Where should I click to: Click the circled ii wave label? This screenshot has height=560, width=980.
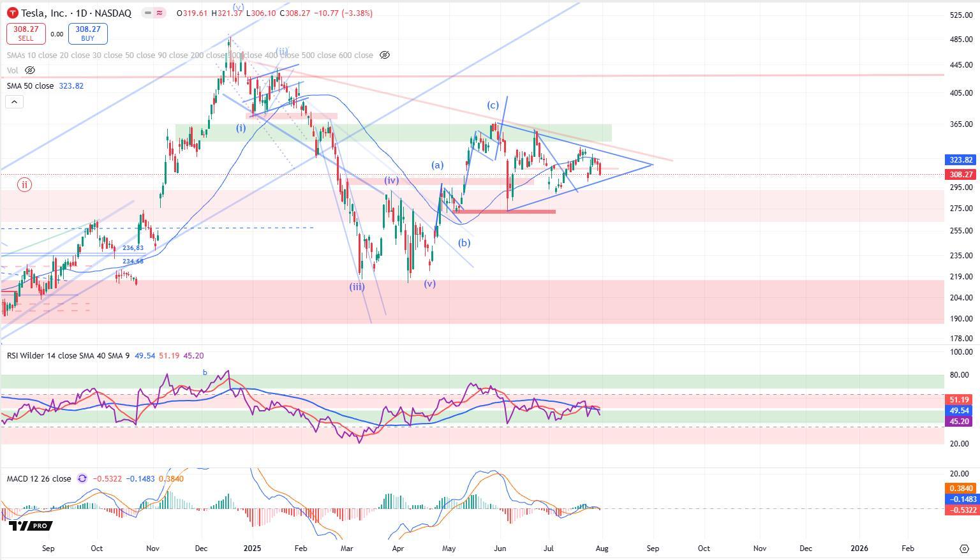24,185
